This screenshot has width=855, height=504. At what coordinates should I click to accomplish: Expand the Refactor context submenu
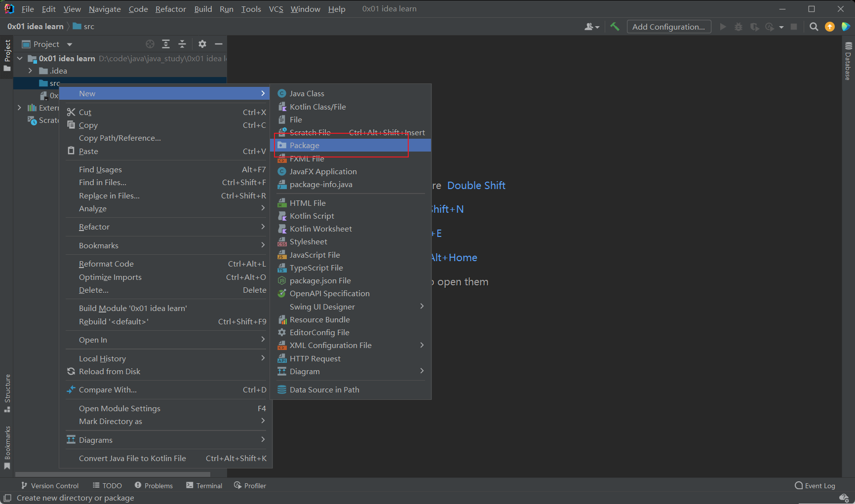pos(166,227)
